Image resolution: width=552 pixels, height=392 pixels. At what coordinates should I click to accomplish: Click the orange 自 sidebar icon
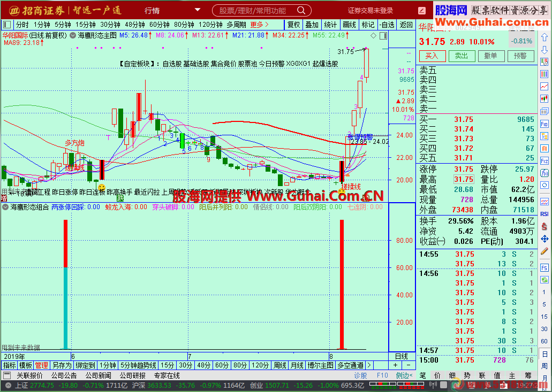tap(545, 148)
